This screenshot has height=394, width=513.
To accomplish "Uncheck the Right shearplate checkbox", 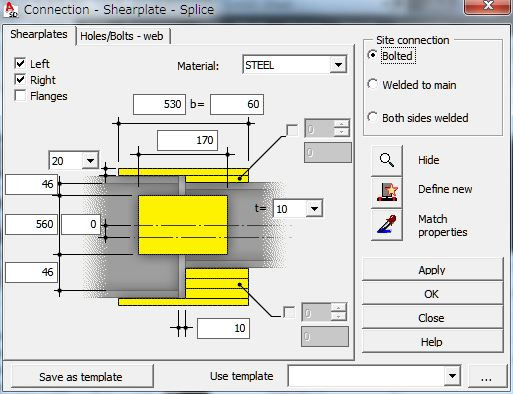I will tap(20, 80).
